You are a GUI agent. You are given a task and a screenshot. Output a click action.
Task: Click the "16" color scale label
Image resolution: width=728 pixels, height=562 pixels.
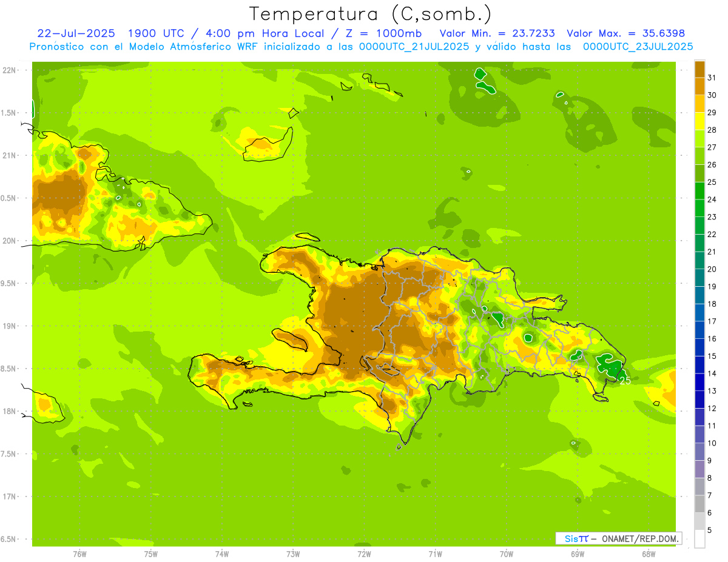tap(712, 338)
